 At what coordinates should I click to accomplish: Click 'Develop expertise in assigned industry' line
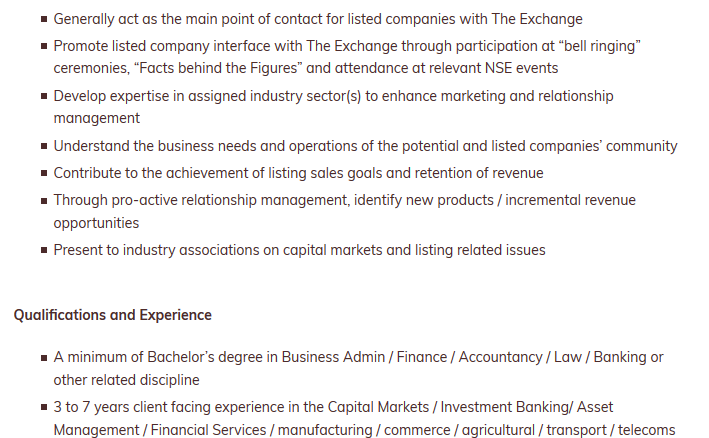[x=333, y=96]
